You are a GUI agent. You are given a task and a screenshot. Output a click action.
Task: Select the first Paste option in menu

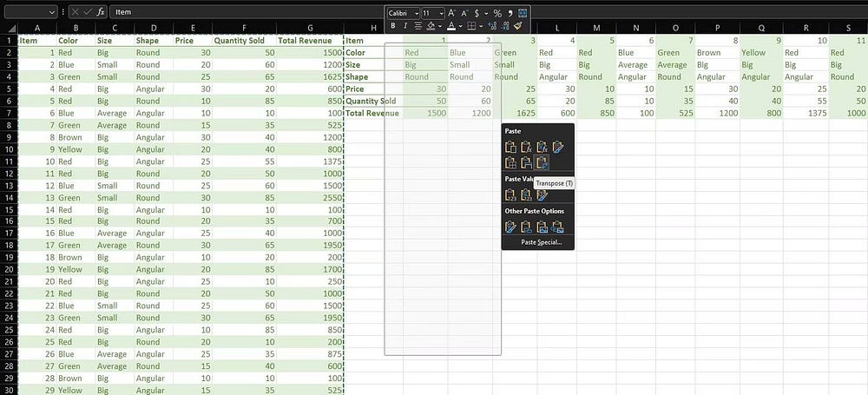[510, 146]
